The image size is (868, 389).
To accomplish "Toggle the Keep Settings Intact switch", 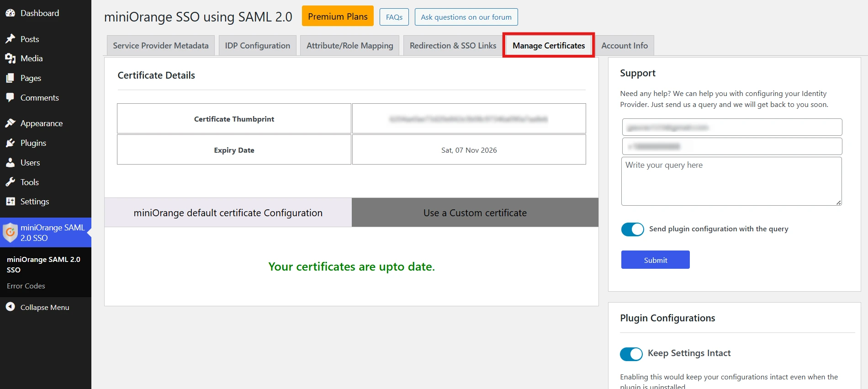I will (x=631, y=354).
